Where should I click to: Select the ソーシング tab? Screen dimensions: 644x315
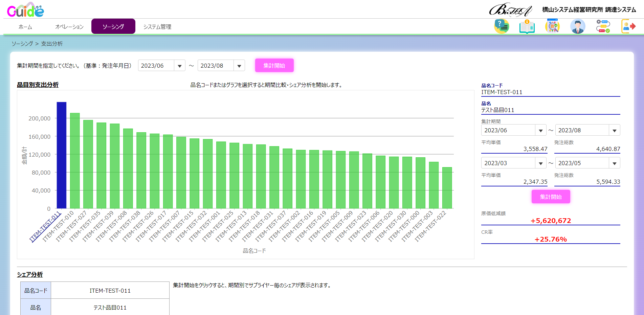(113, 26)
